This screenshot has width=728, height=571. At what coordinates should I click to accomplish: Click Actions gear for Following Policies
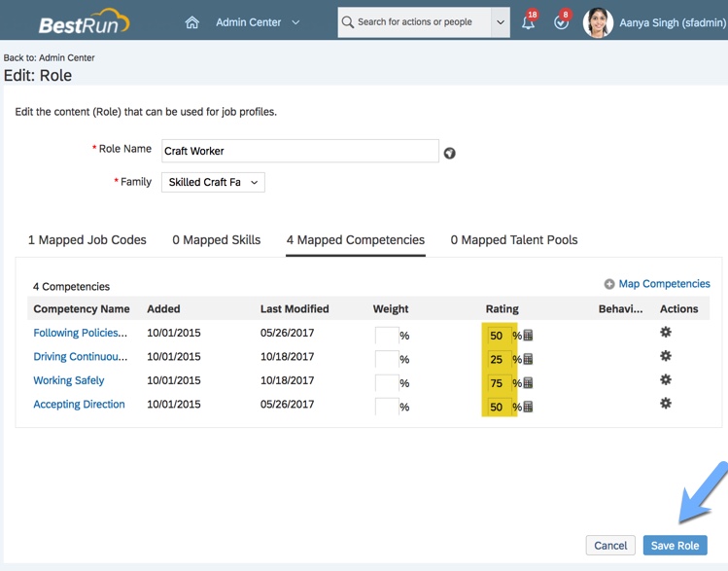click(x=666, y=333)
